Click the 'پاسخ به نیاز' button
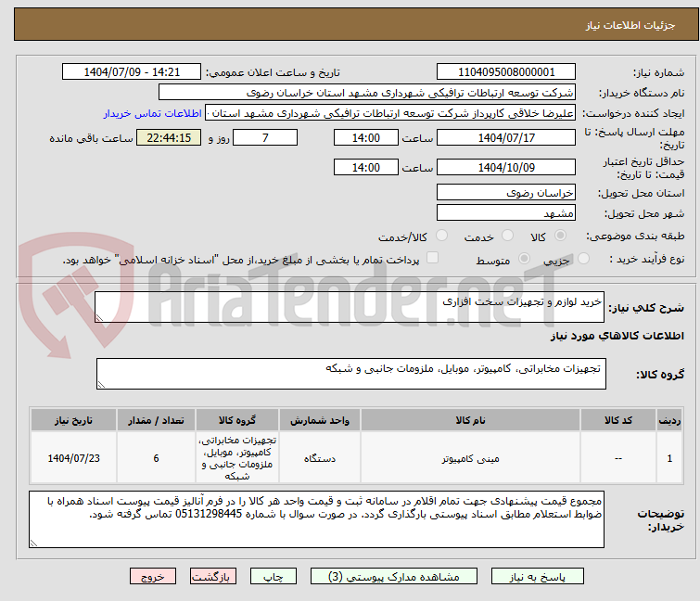 537,577
